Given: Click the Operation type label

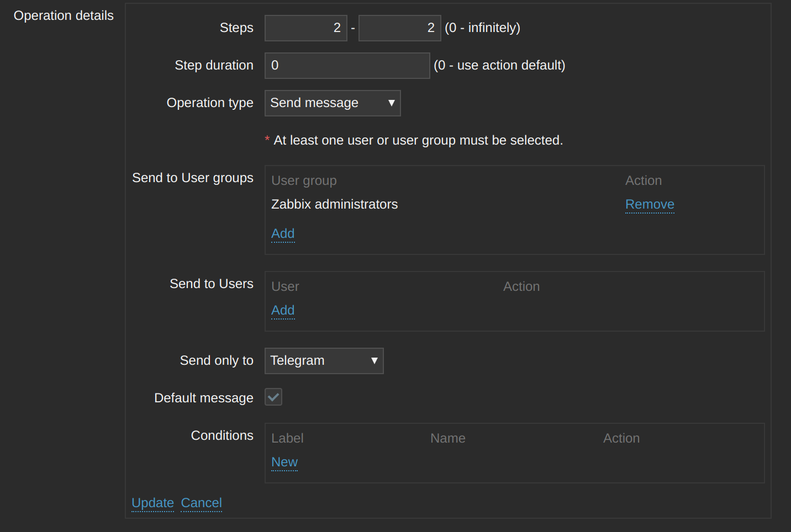Looking at the screenshot, I should [x=210, y=103].
